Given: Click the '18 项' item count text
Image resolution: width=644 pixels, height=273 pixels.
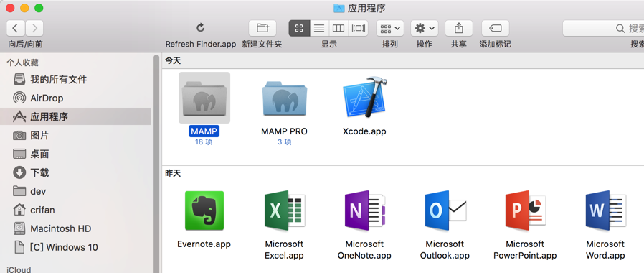Looking at the screenshot, I should (204, 142).
